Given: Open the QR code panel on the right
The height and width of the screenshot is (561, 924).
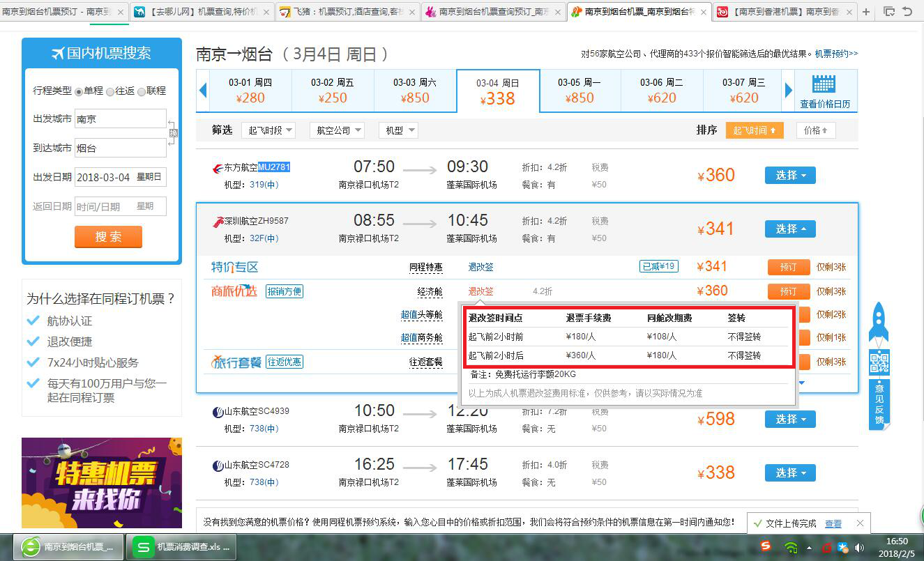Looking at the screenshot, I should [x=878, y=362].
